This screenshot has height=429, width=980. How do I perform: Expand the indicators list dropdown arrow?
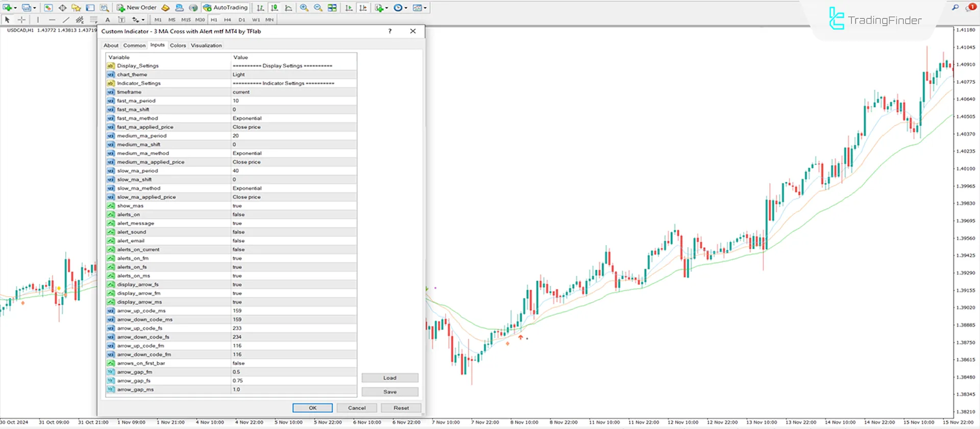pyautogui.click(x=387, y=8)
